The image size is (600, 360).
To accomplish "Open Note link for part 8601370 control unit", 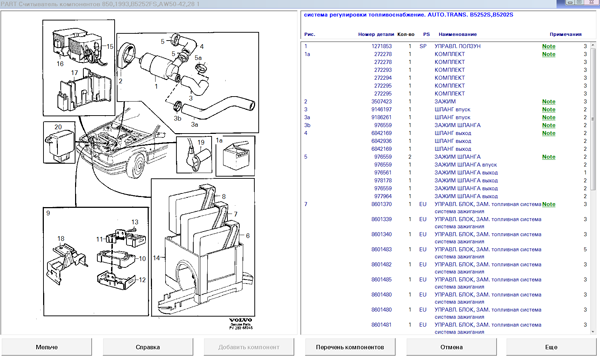I will [x=548, y=204].
